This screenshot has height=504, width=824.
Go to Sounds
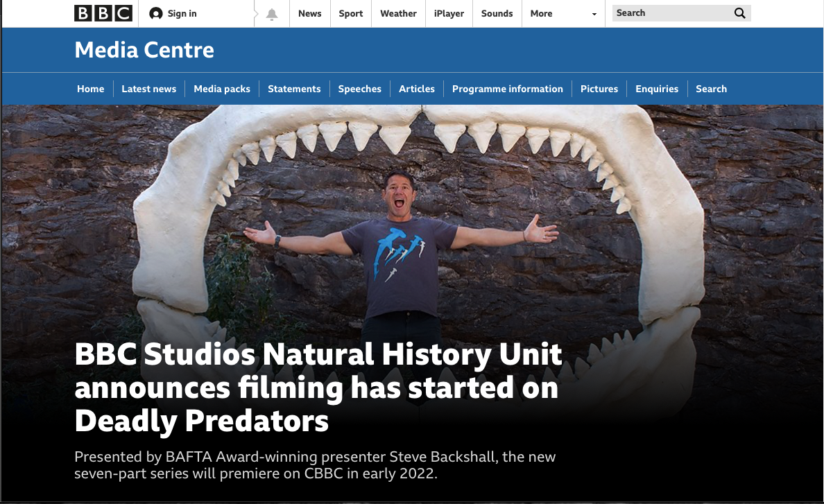point(497,14)
